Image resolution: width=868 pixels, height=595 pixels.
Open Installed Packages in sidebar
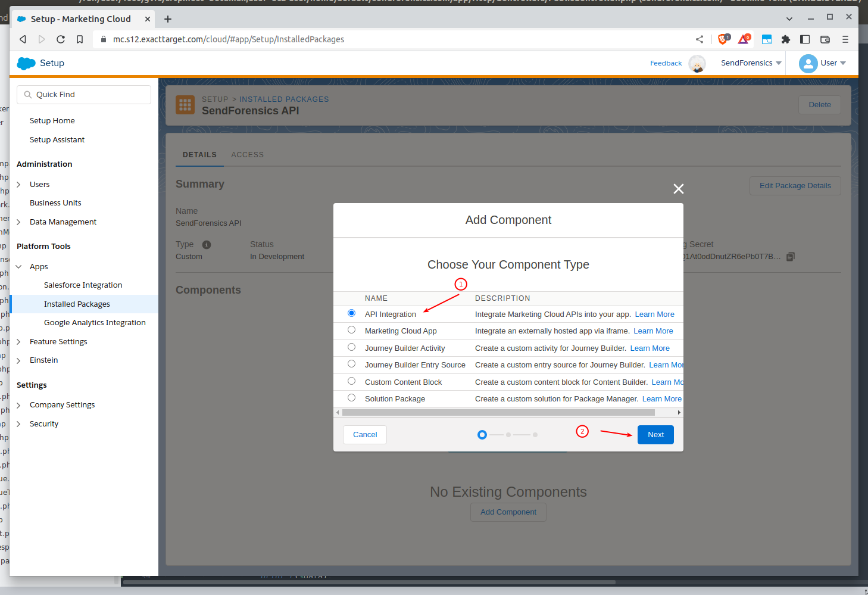tap(77, 304)
